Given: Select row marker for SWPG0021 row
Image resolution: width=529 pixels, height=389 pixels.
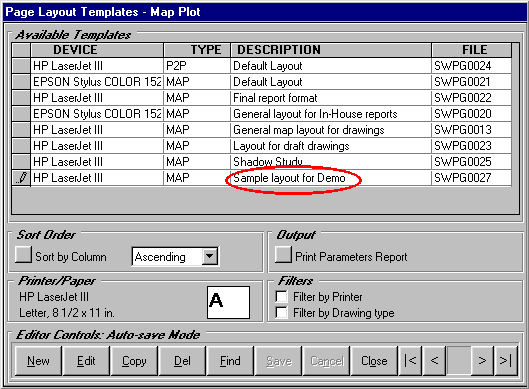Looking at the screenshot, I should (21, 82).
